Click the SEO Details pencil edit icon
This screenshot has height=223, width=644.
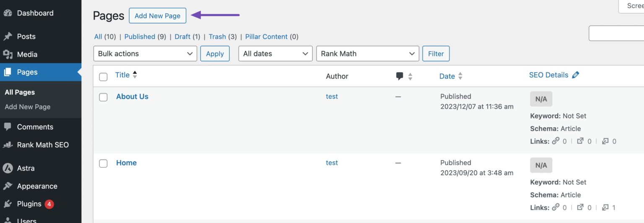coord(575,75)
